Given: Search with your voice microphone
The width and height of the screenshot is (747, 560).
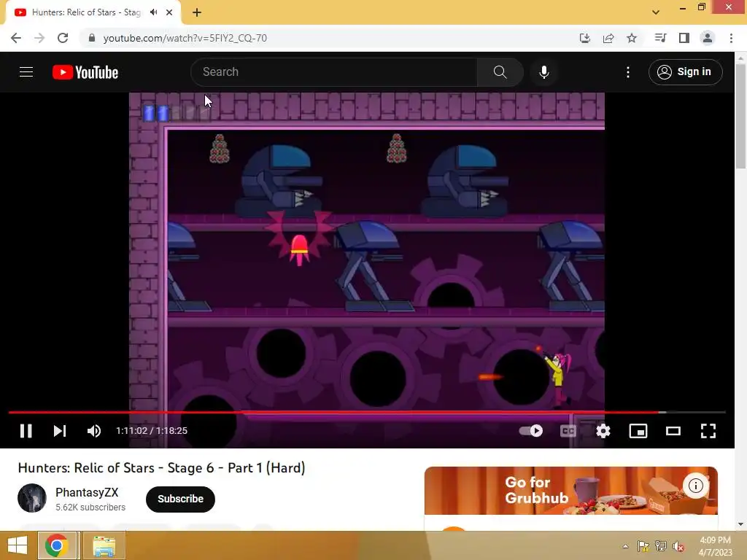Looking at the screenshot, I should (544, 72).
